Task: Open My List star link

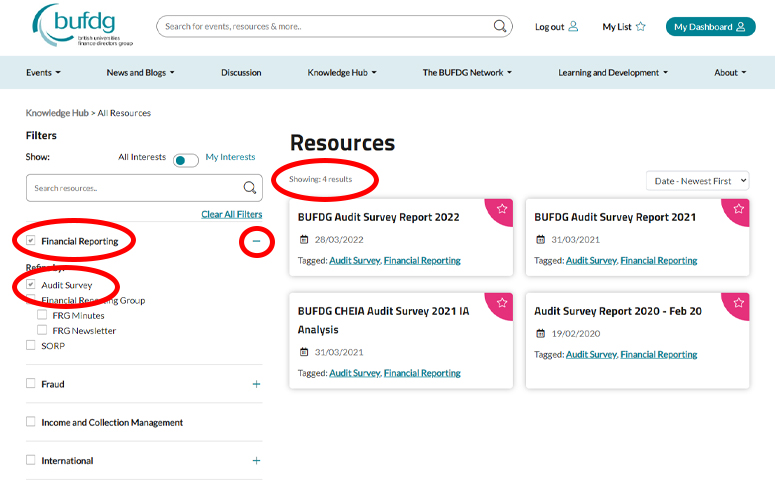Action: pos(623,27)
